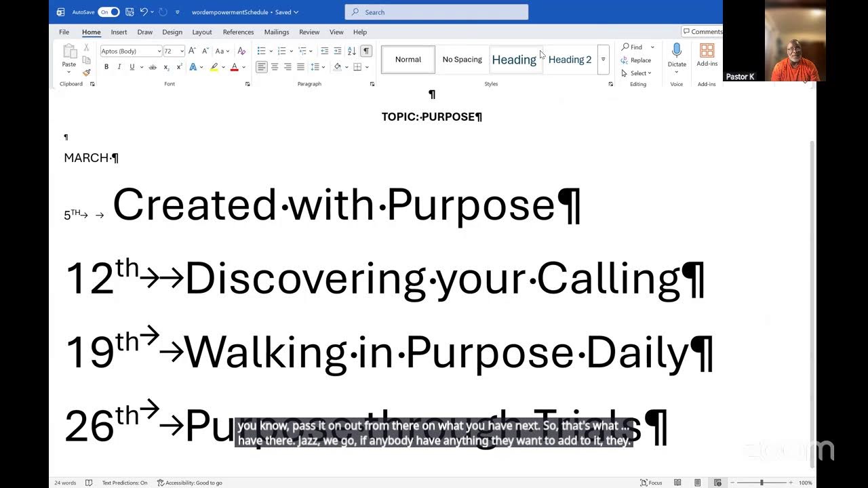Apply the Normal style

pos(408,60)
